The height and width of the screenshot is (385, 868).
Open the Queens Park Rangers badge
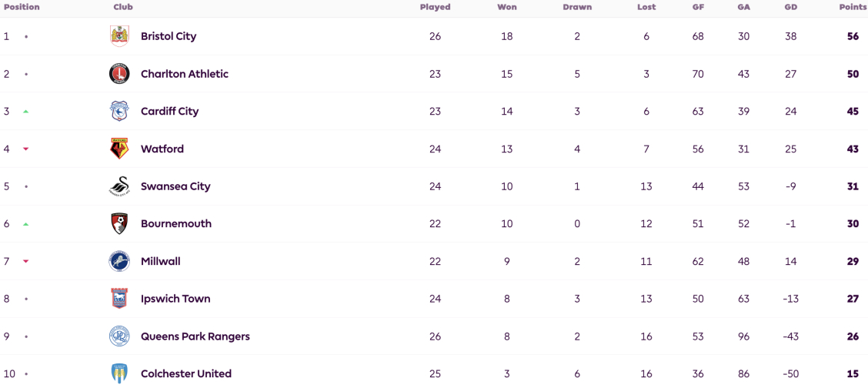pyautogui.click(x=119, y=336)
